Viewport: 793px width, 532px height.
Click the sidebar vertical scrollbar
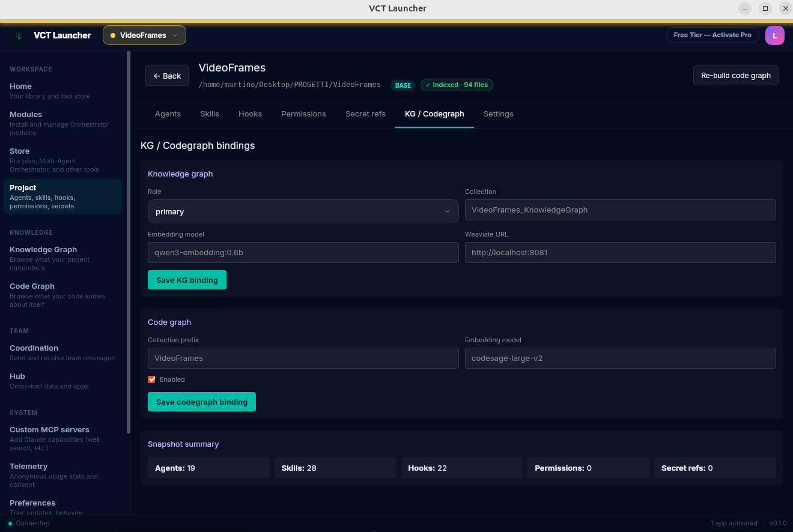tap(129, 242)
